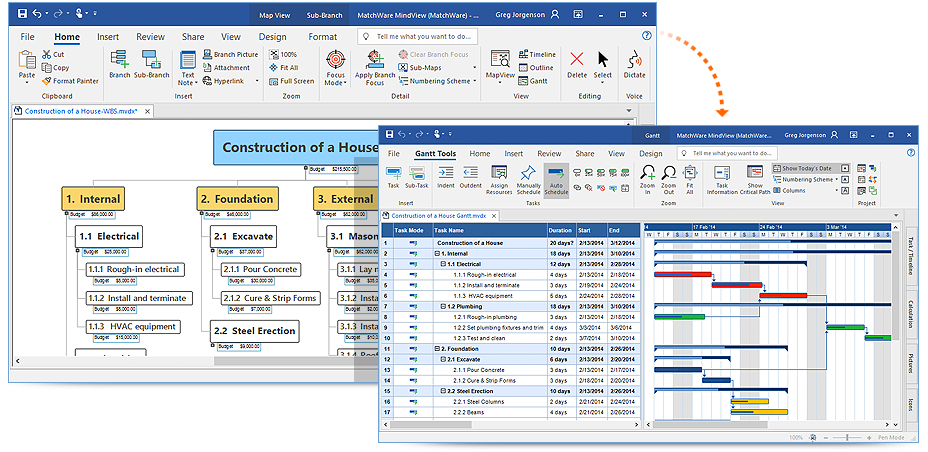The image size is (928, 452).
Task: Open Design tab in Map View window
Action: click(x=272, y=37)
